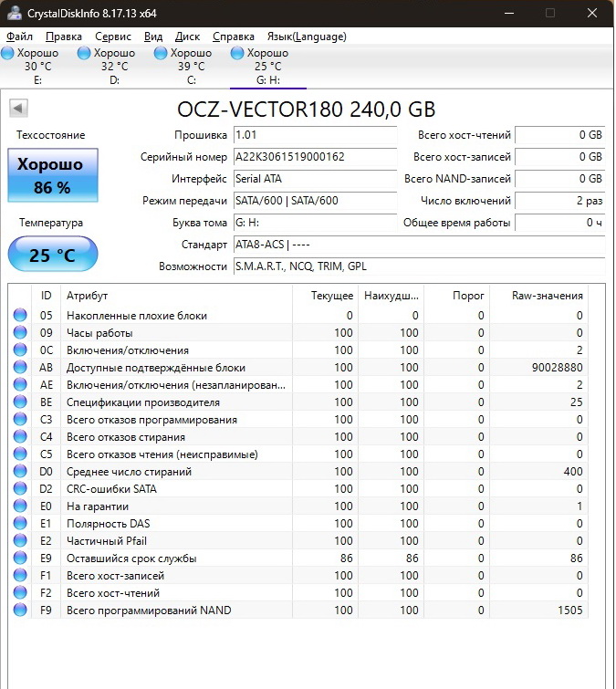616x689 pixels.
Task: Select the Среднее число стираний text
Action: coord(130,472)
